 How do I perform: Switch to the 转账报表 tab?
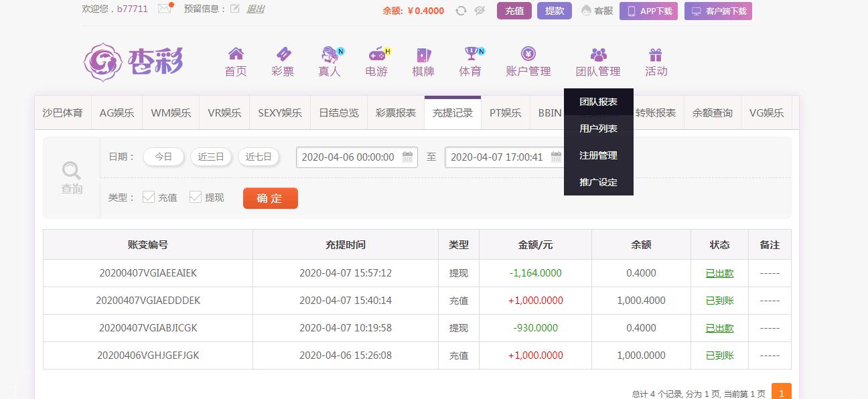656,113
